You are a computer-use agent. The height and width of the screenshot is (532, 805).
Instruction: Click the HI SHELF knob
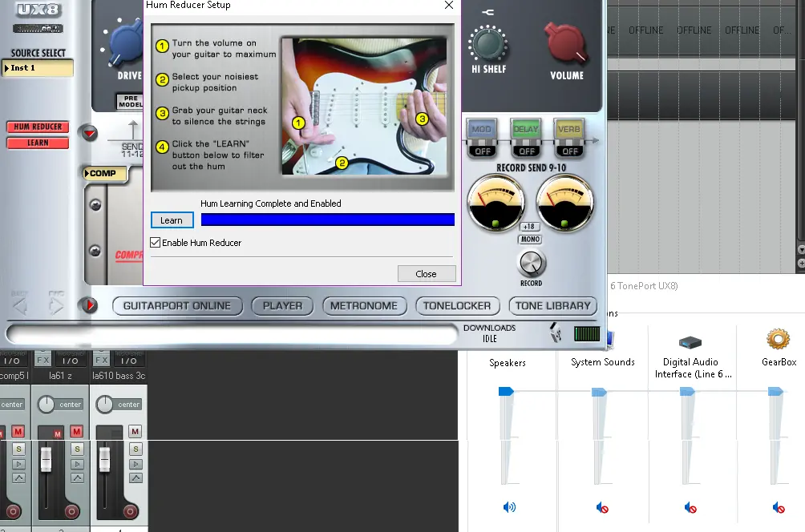coord(487,42)
